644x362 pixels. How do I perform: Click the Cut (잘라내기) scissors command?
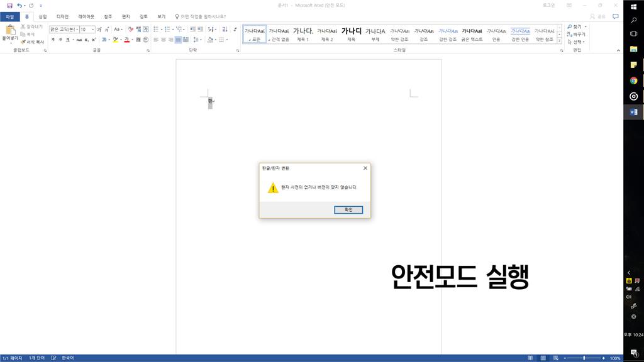31,26
